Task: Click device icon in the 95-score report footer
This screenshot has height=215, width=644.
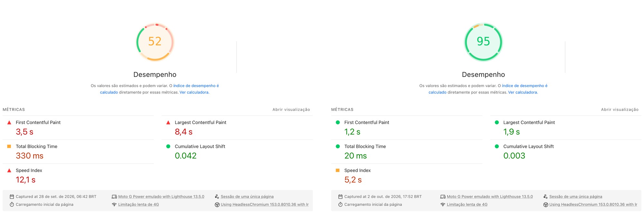Action: point(443,197)
